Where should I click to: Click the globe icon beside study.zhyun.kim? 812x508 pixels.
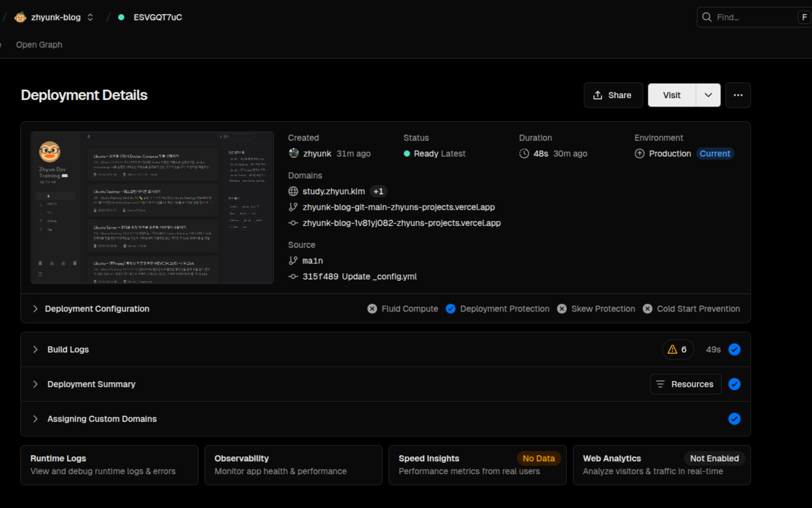pos(293,191)
